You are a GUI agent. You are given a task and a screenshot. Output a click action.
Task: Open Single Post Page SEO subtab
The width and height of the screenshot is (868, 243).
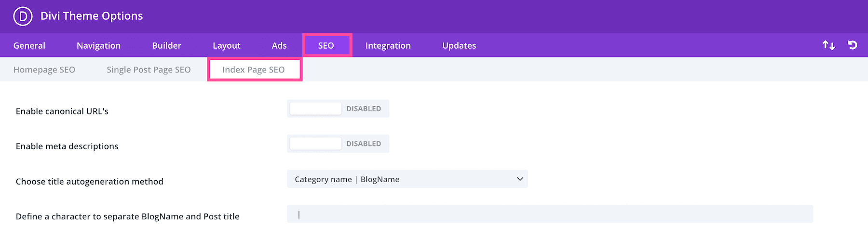[x=149, y=70]
